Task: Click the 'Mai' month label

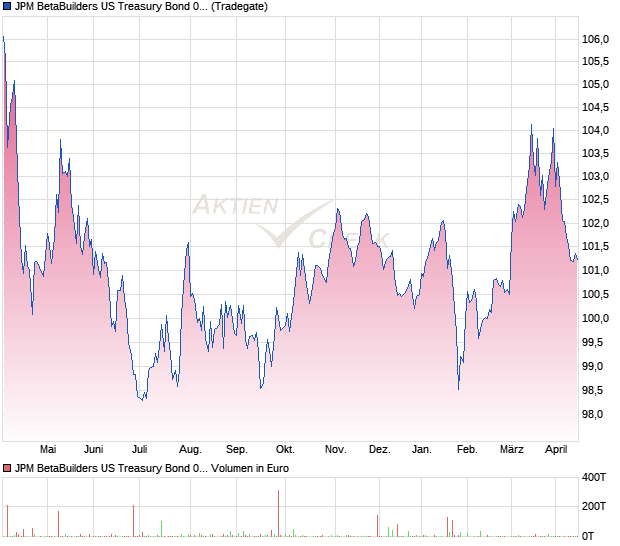Action: pos(48,450)
